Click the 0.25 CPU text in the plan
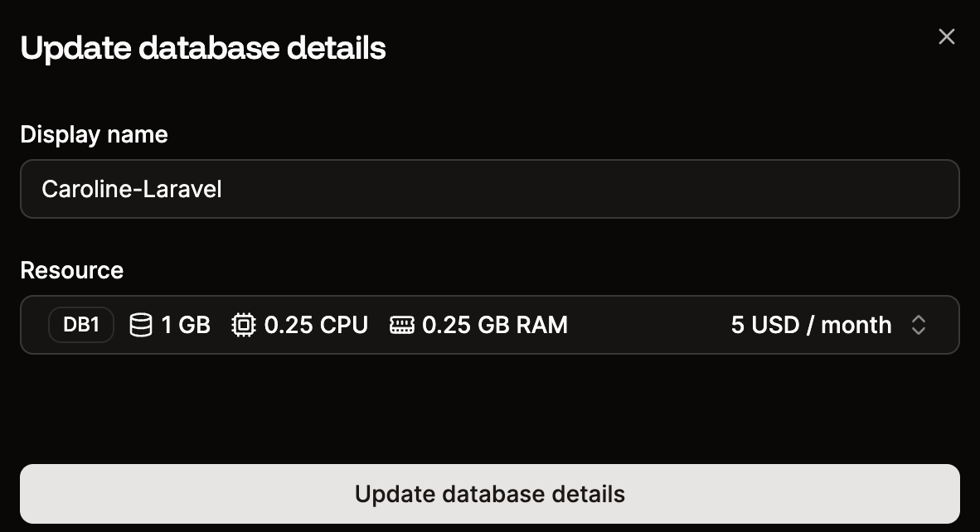 316,325
